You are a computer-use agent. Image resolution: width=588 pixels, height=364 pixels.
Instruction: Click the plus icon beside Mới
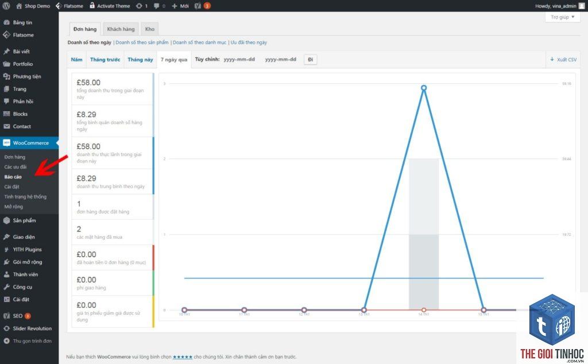pyautogui.click(x=175, y=6)
